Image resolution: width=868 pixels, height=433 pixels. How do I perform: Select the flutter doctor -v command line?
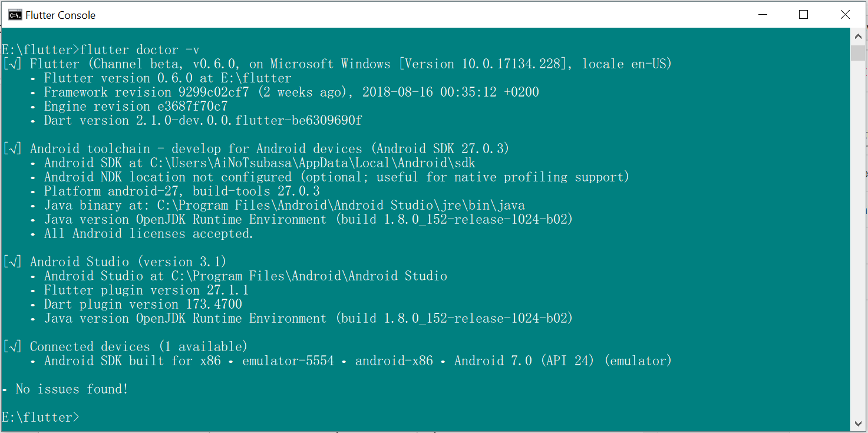(100, 49)
